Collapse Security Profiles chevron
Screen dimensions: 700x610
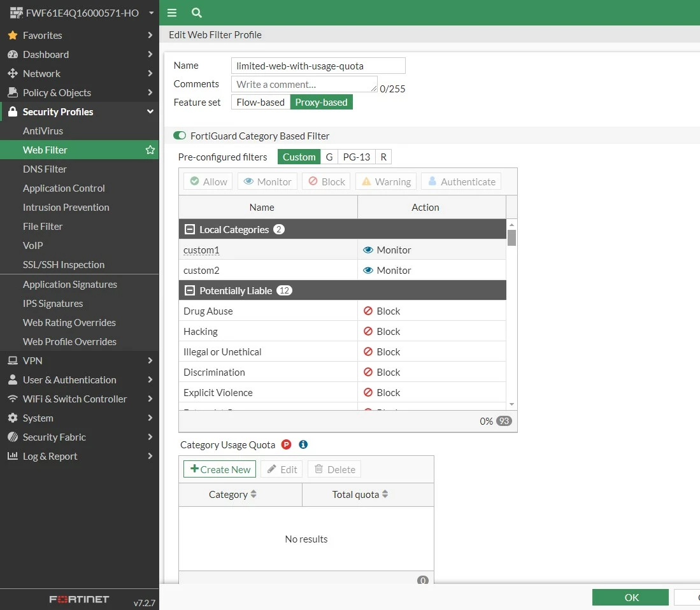pyautogui.click(x=150, y=111)
